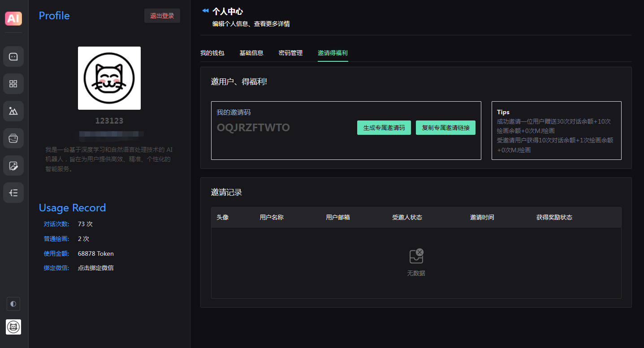Click the wallet box icon in sidebar

[x=13, y=138]
